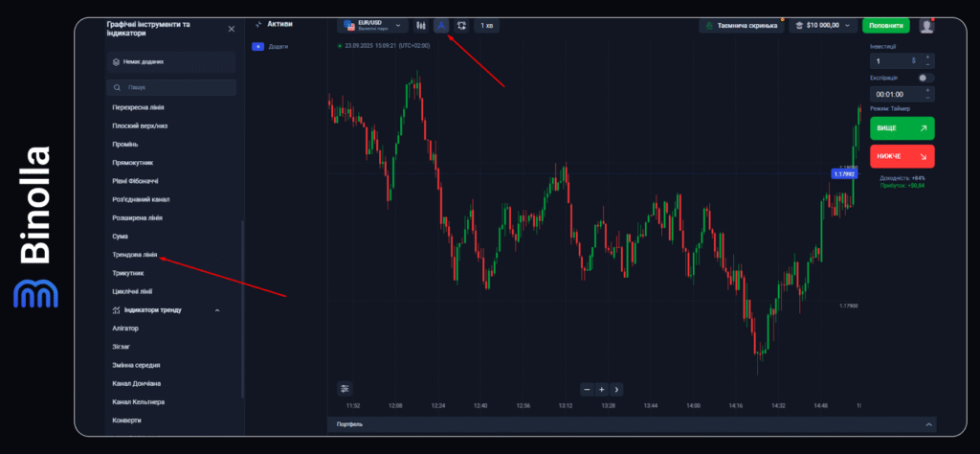Open the candlestick chart type selector
980x454 pixels.
(x=420, y=26)
